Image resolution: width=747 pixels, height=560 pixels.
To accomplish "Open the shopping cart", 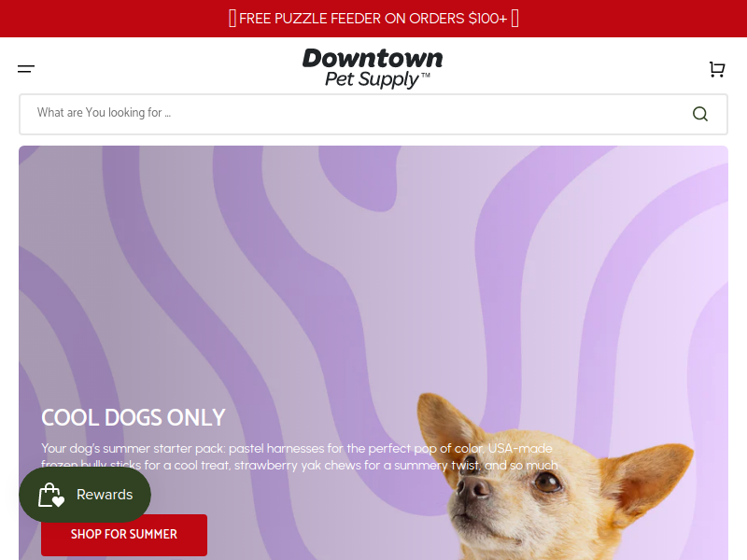I will click(716, 69).
